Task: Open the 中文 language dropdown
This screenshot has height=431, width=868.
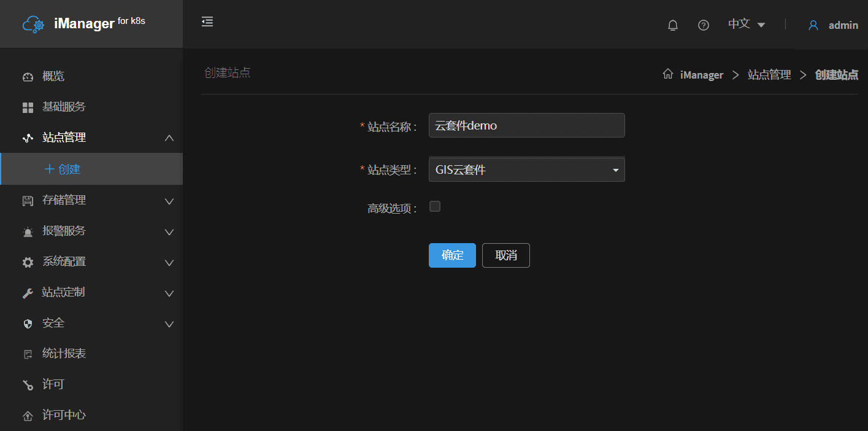Action: tap(746, 25)
